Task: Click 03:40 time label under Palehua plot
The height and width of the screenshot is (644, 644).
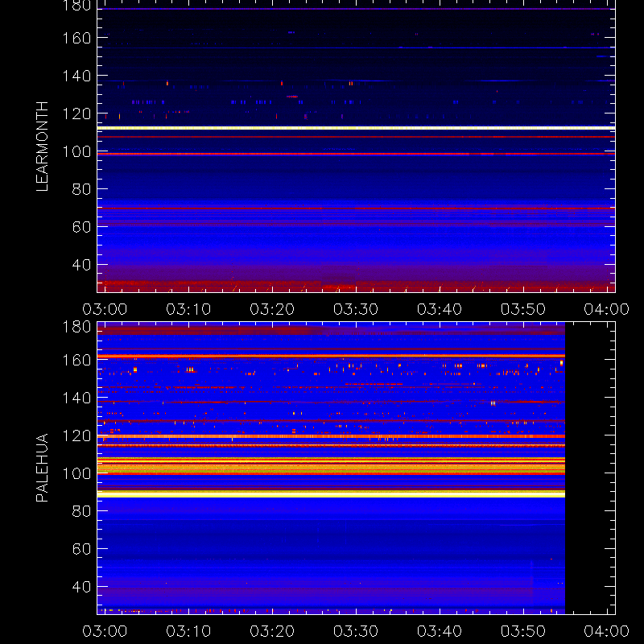Action: coord(440,631)
